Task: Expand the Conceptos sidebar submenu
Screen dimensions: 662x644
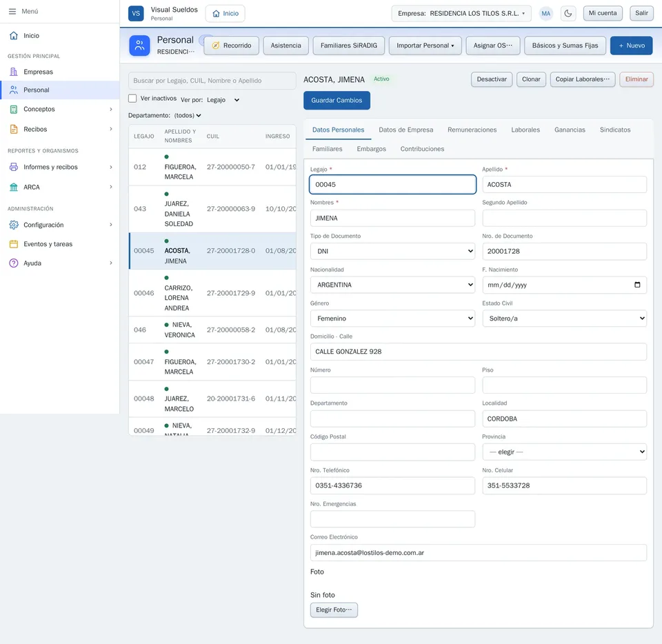Action: tap(110, 110)
